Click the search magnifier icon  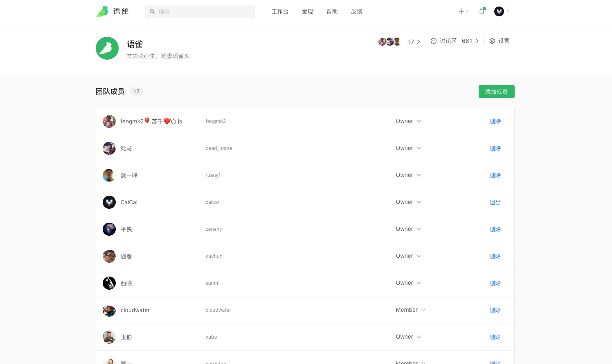153,12
